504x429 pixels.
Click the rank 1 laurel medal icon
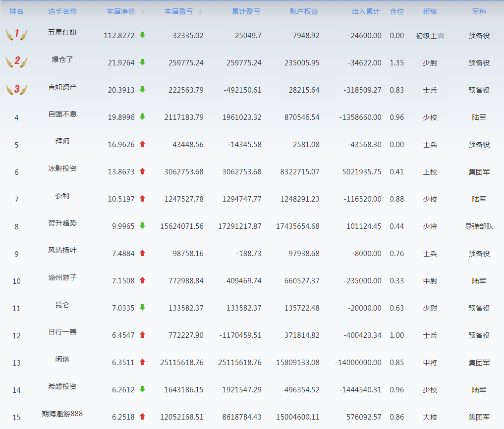tap(17, 34)
